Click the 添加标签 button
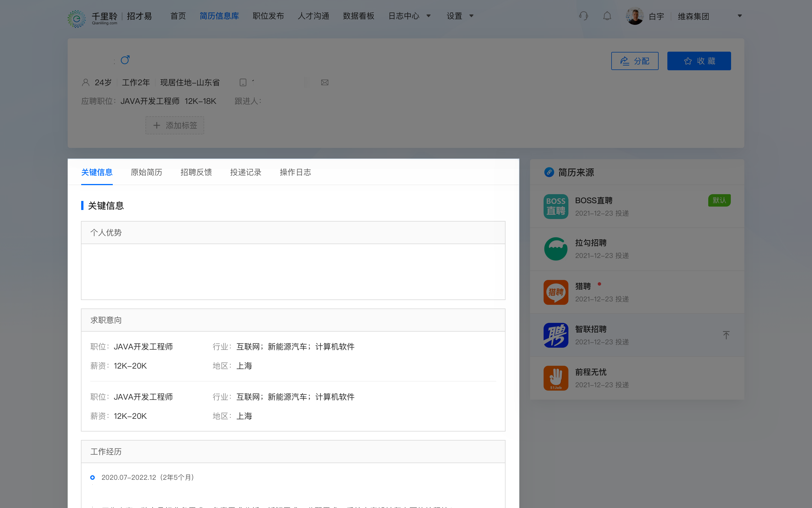Screen dimensions: 812x508 tap(175, 125)
